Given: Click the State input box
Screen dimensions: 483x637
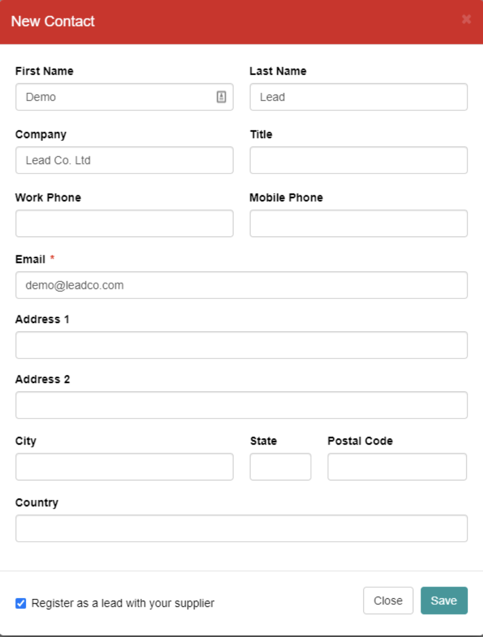Looking at the screenshot, I should [280, 467].
